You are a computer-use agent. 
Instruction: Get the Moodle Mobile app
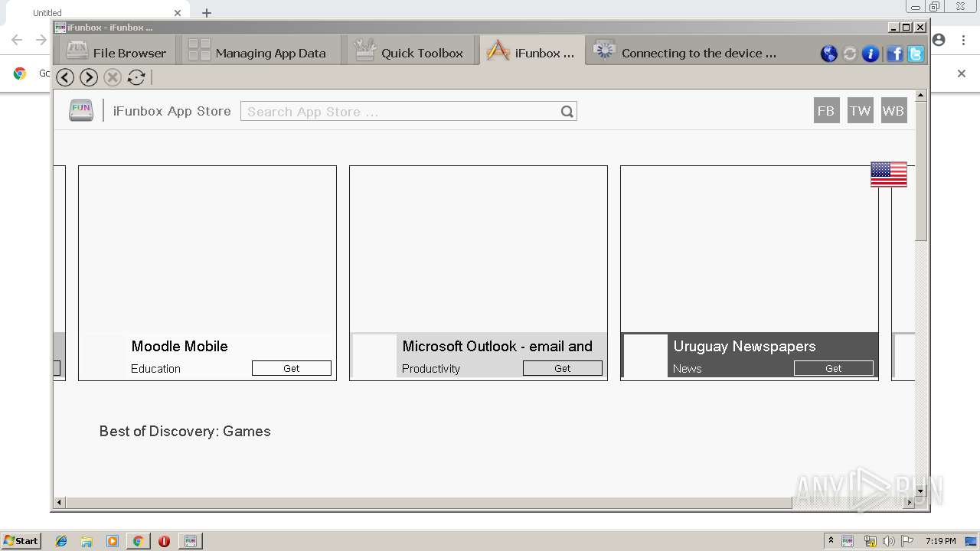292,368
